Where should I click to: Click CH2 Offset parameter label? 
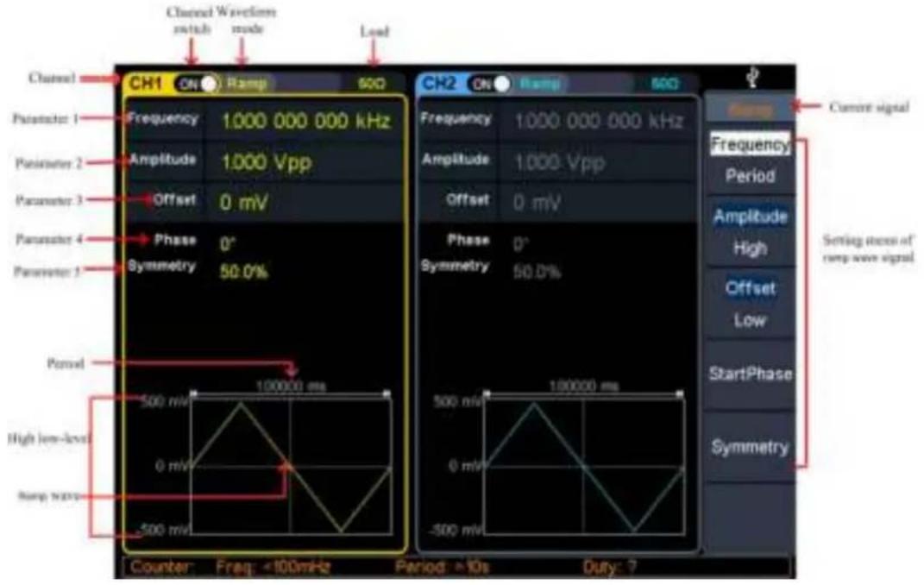click(x=468, y=199)
